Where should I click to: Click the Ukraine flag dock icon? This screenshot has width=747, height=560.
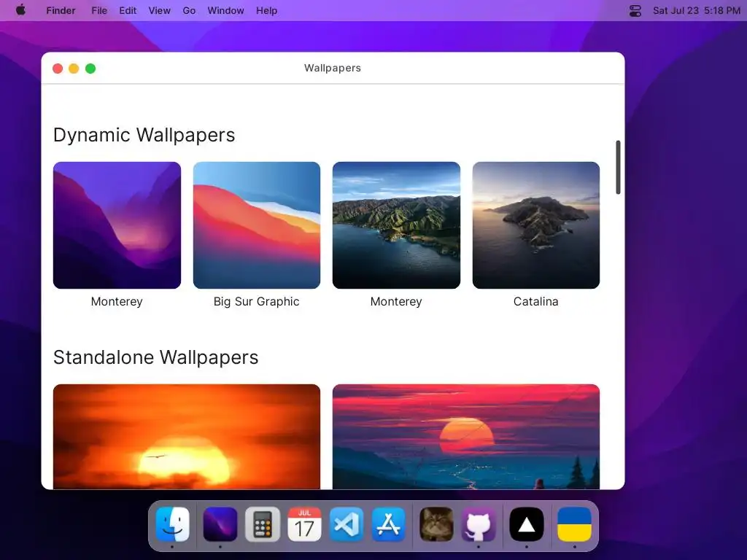[x=575, y=524]
